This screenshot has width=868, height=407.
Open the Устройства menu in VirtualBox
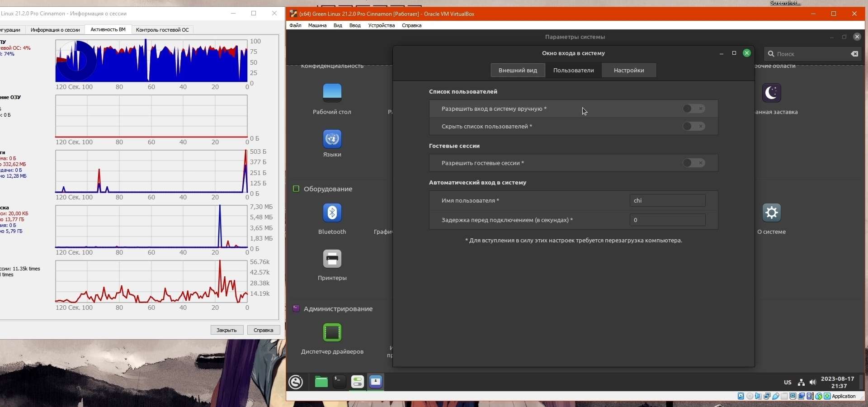[382, 25]
